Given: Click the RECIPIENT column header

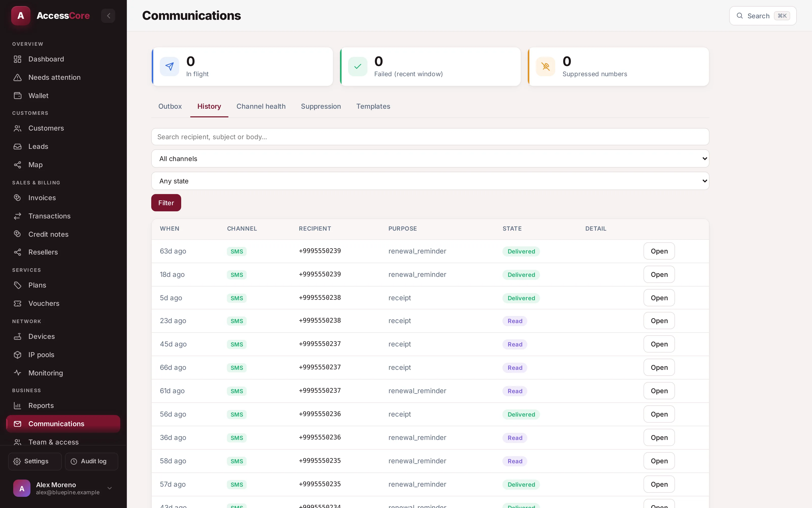Looking at the screenshot, I should tap(315, 229).
